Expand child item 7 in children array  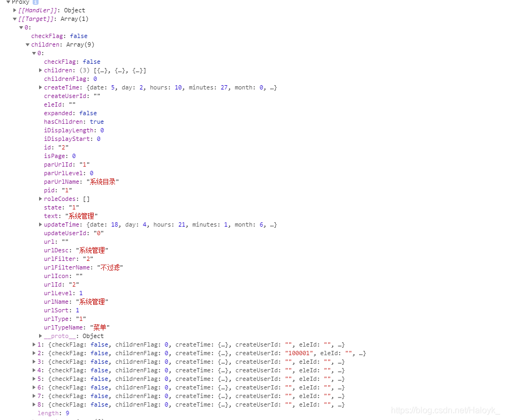tap(34, 396)
